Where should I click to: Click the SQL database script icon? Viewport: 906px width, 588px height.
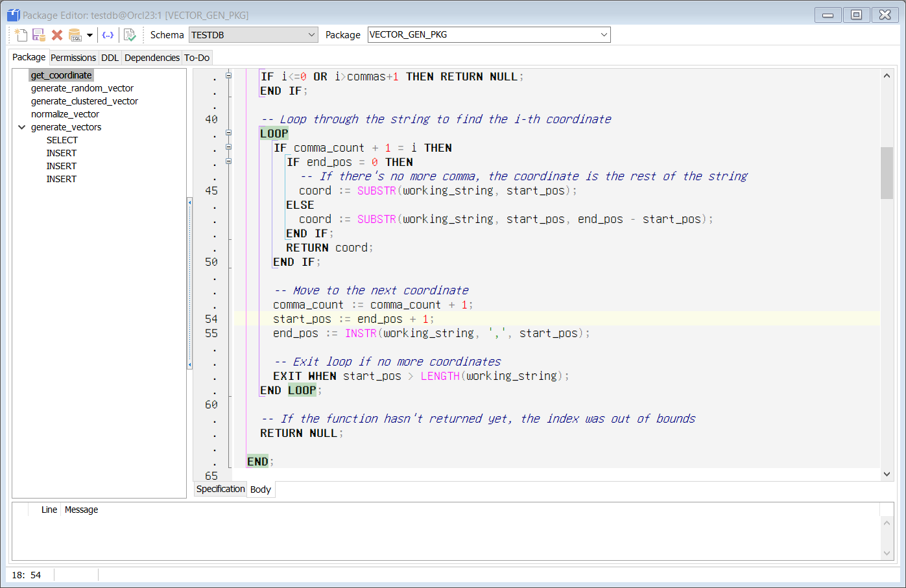coord(75,35)
